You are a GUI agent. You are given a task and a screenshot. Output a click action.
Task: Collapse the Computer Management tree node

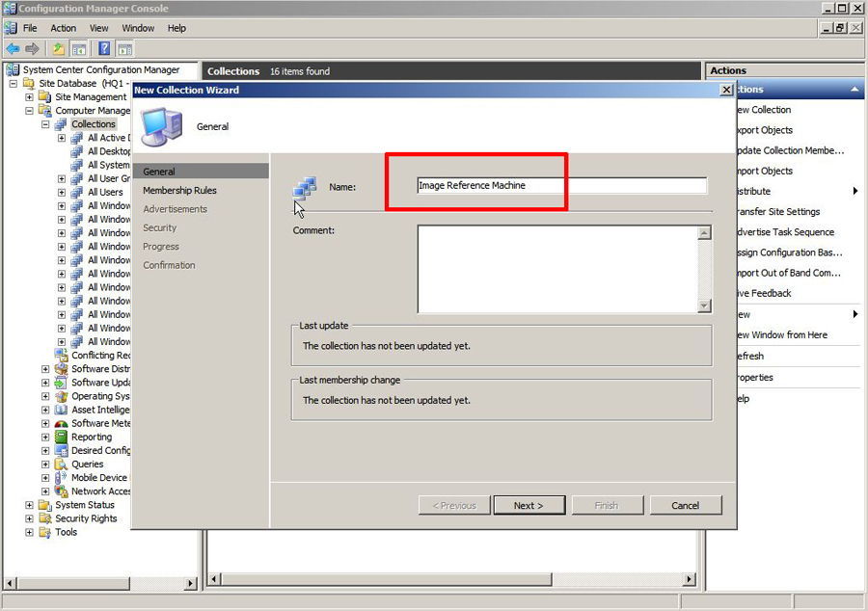point(29,111)
